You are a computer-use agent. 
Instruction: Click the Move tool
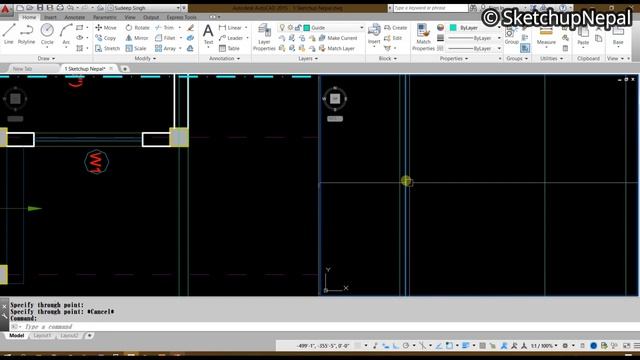(106, 27)
